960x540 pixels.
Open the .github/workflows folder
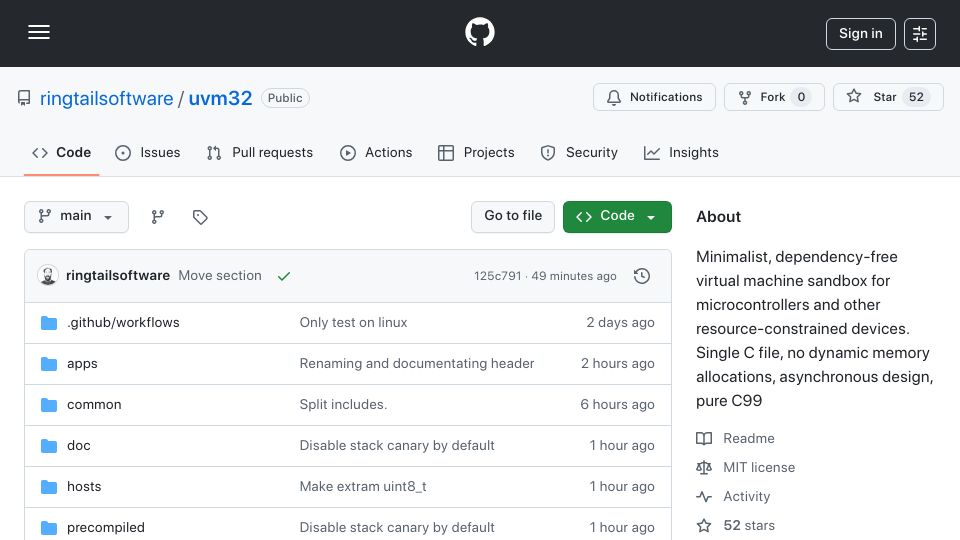(123, 323)
